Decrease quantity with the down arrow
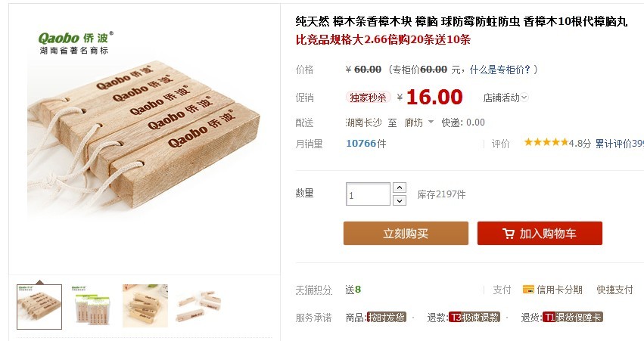This screenshot has width=644, height=341. [x=400, y=200]
